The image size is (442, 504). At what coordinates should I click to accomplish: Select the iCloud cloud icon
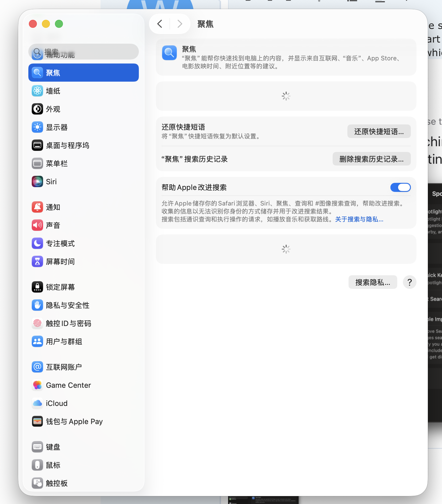(37, 403)
